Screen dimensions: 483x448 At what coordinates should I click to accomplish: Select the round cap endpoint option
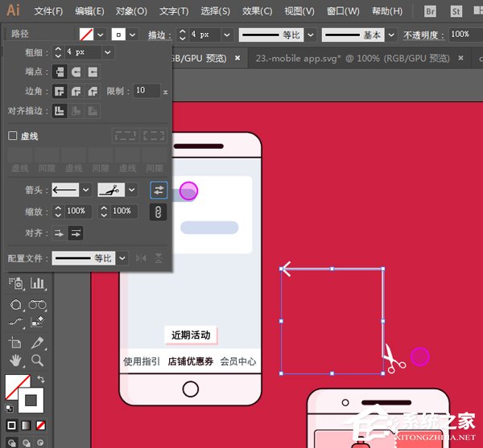76,72
